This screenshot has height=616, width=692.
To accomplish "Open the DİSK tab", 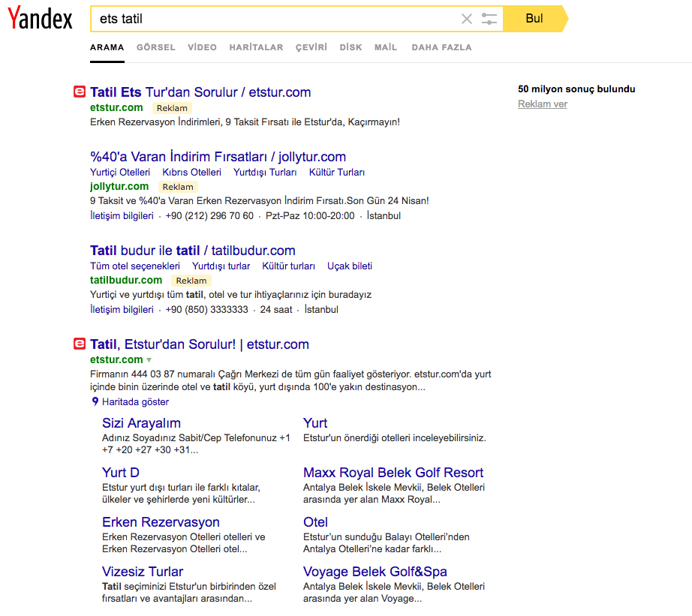I will tap(351, 47).
